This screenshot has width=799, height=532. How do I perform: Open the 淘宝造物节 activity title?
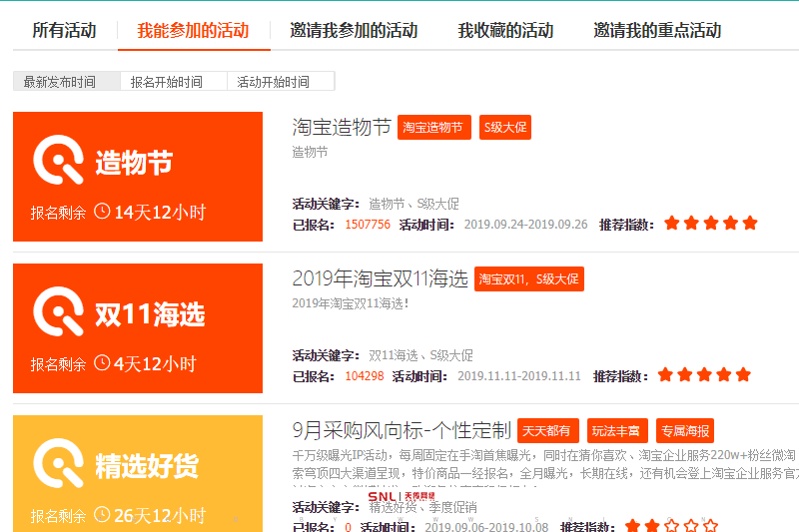342,128
